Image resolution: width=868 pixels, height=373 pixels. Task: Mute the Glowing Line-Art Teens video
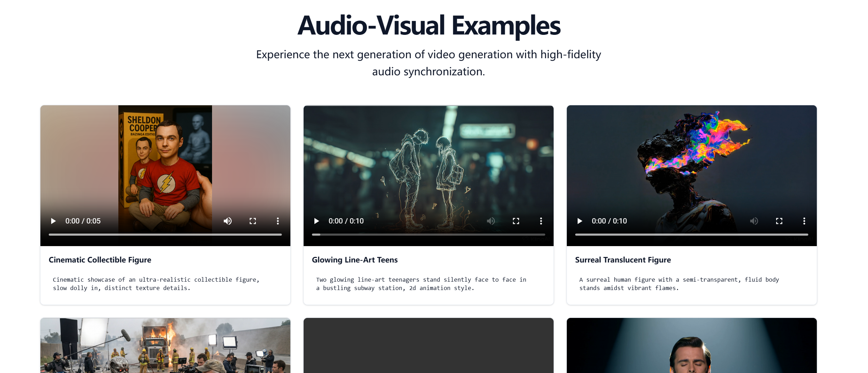pos(491,221)
